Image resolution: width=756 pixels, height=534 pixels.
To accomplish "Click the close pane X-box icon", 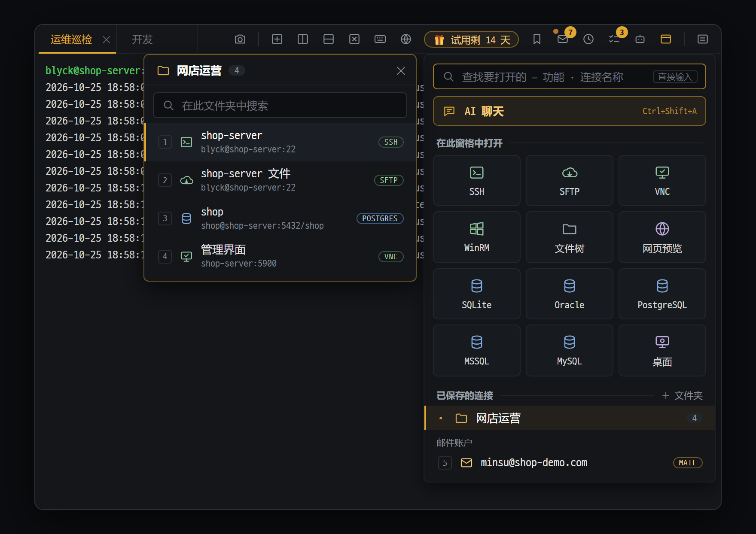I will pos(354,39).
